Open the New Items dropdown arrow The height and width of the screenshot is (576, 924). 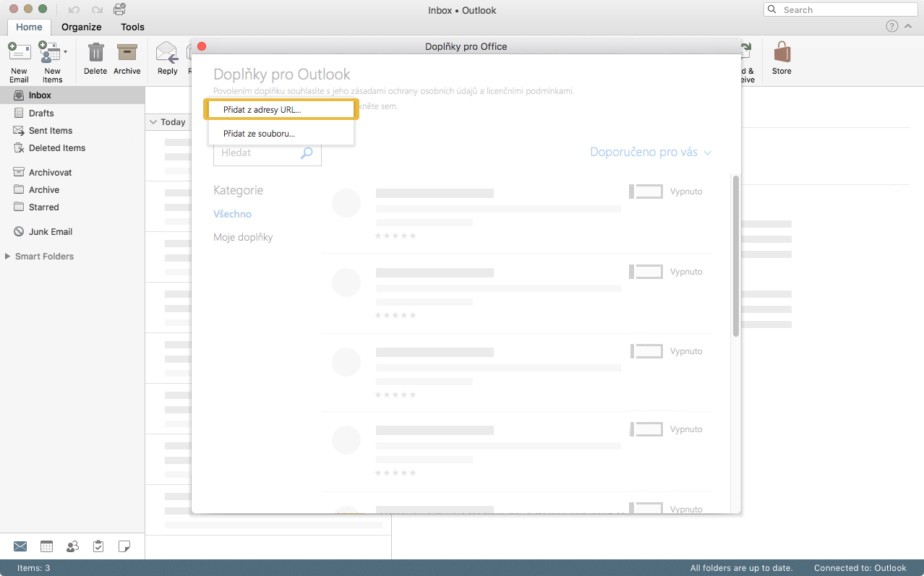(x=65, y=51)
